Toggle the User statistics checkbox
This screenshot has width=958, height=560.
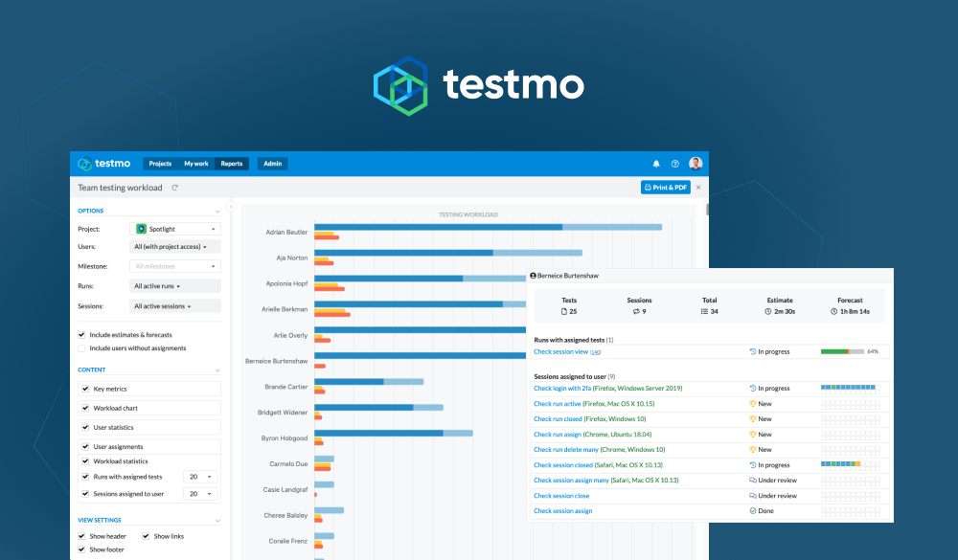point(85,428)
